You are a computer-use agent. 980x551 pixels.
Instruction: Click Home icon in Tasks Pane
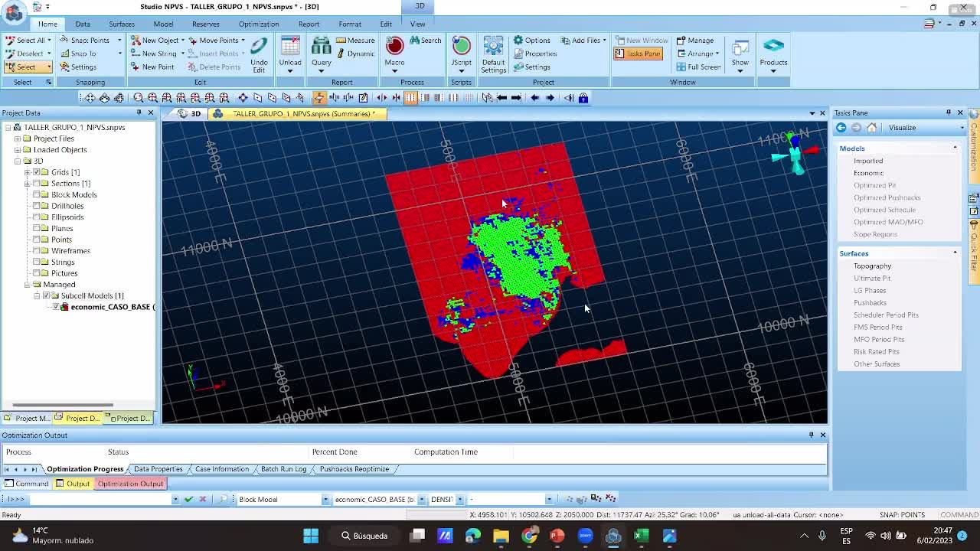pos(871,128)
